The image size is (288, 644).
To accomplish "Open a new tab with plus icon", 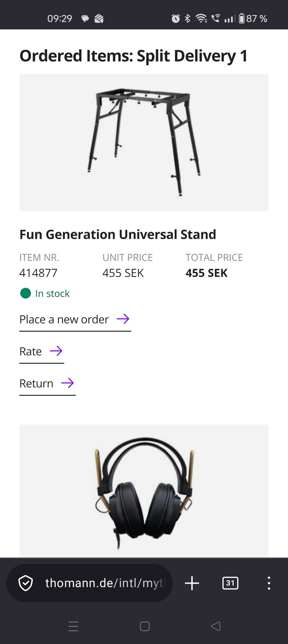I will (192, 583).
